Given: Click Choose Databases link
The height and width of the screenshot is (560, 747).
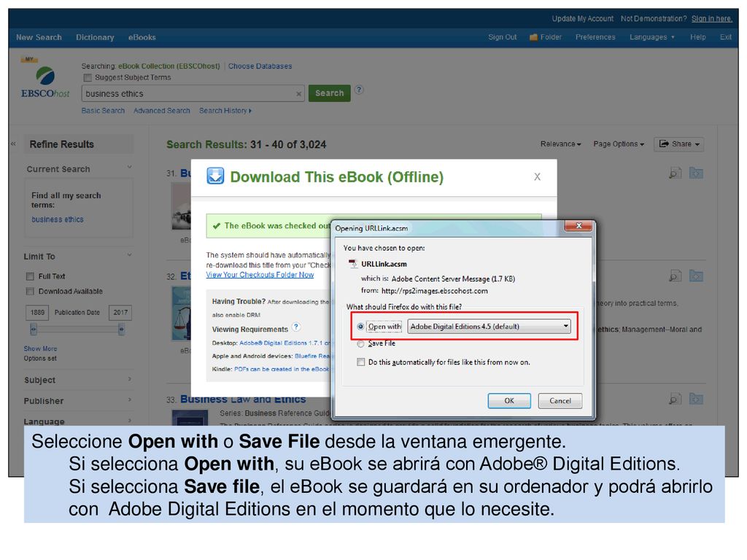Looking at the screenshot, I should (x=260, y=66).
